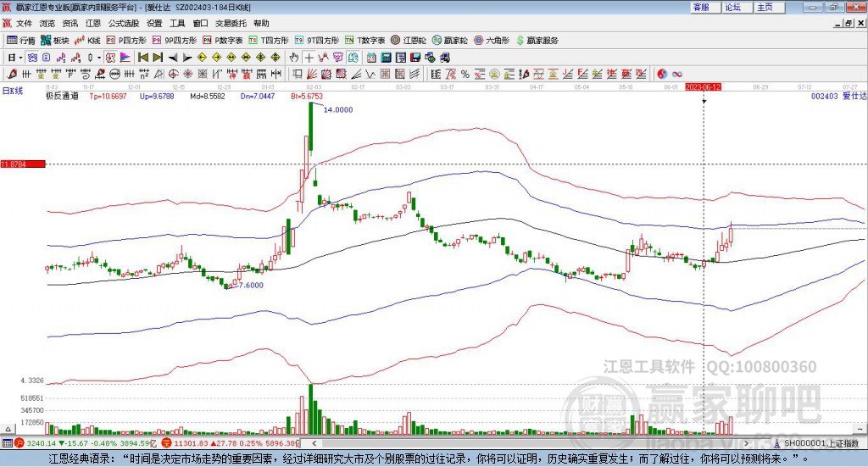Click the 沪 Shanghai index status icon
The width and height of the screenshot is (868, 467).
pos(19,443)
